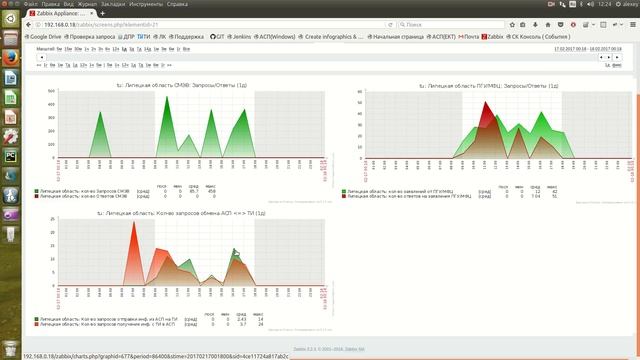The width and height of the screenshot is (640, 360).
Task: Expand the dropdown arrow next to notes toolbar icon
Action: tap(593, 25)
